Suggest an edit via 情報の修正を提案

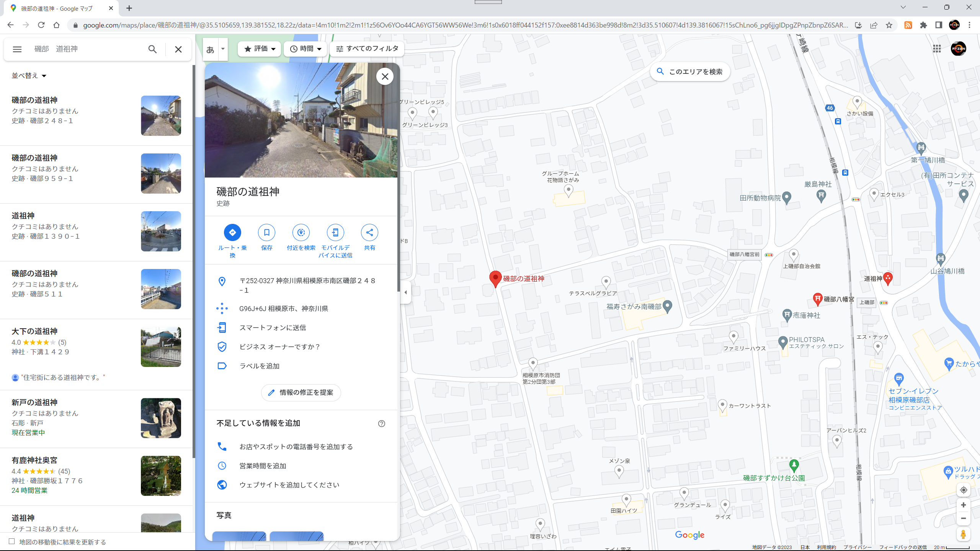[301, 393]
